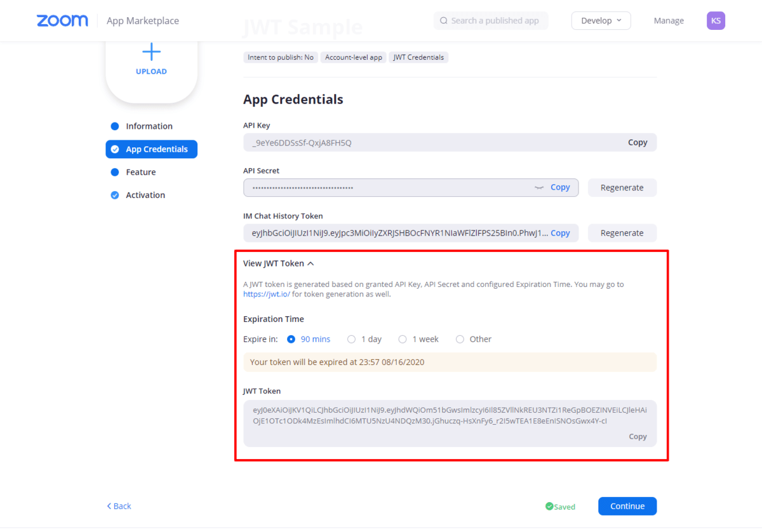Reveal API Secret with the eye icon
762x532 pixels.
539,187
